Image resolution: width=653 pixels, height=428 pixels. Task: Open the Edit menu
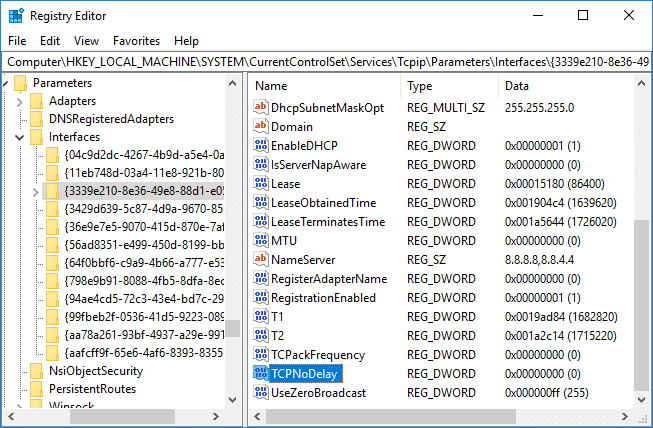pos(50,41)
